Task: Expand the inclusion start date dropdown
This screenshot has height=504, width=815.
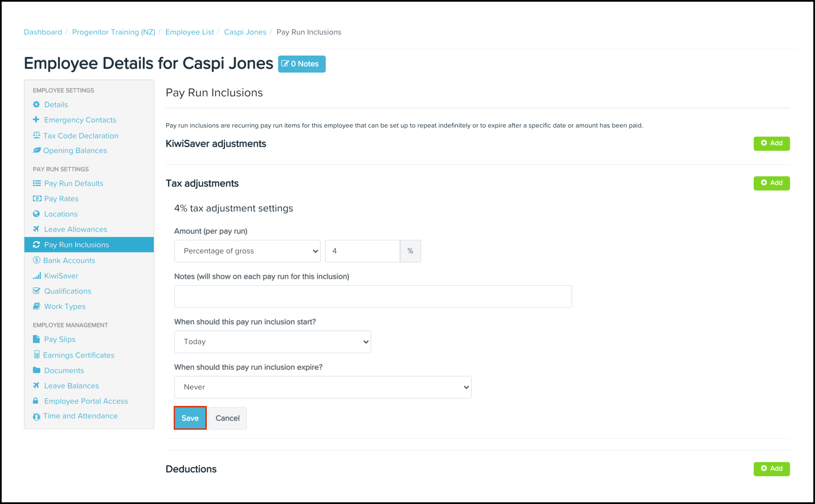Action: pos(272,342)
